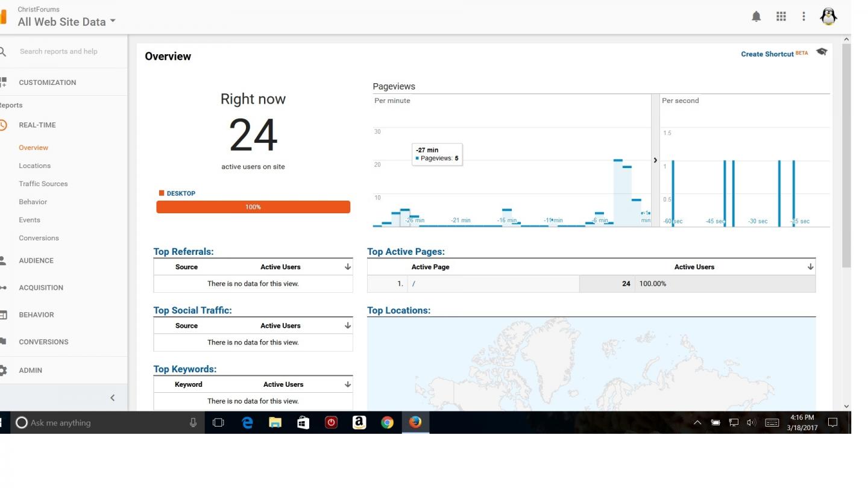Open the three-dot more options menu
868x488 pixels.
coord(804,17)
